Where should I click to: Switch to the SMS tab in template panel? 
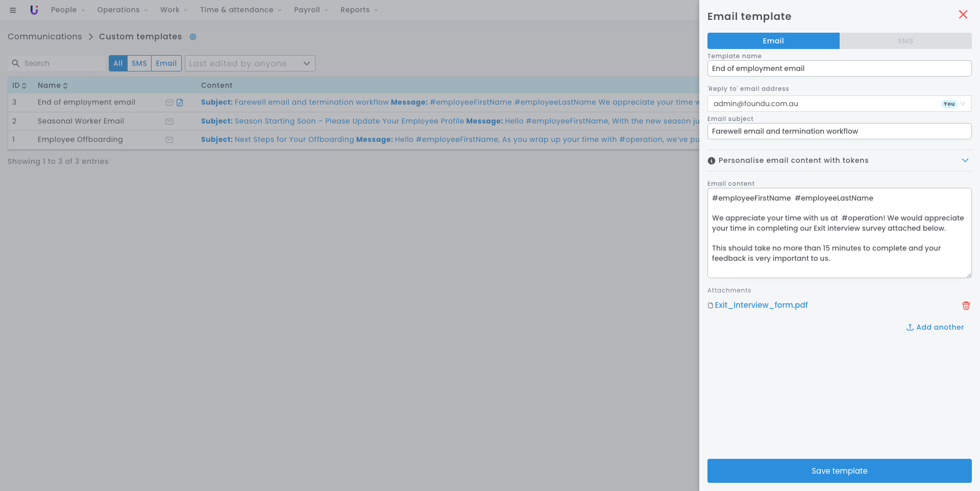point(905,41)
